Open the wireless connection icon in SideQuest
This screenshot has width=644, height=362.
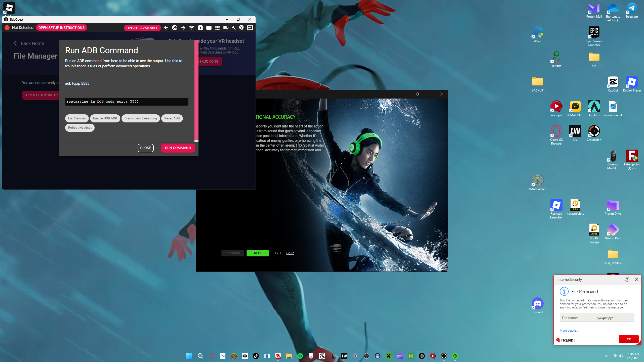coord(192,28)
